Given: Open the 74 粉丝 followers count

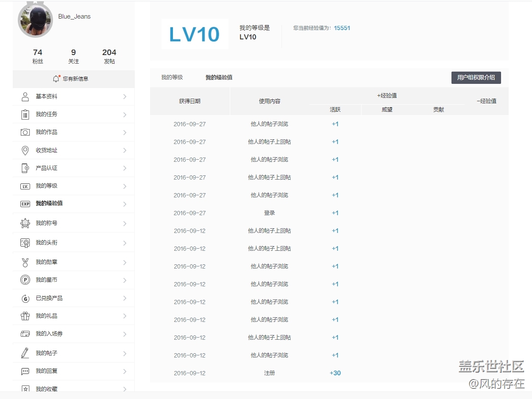Looking at the screenshot, I should pos(38,56).
